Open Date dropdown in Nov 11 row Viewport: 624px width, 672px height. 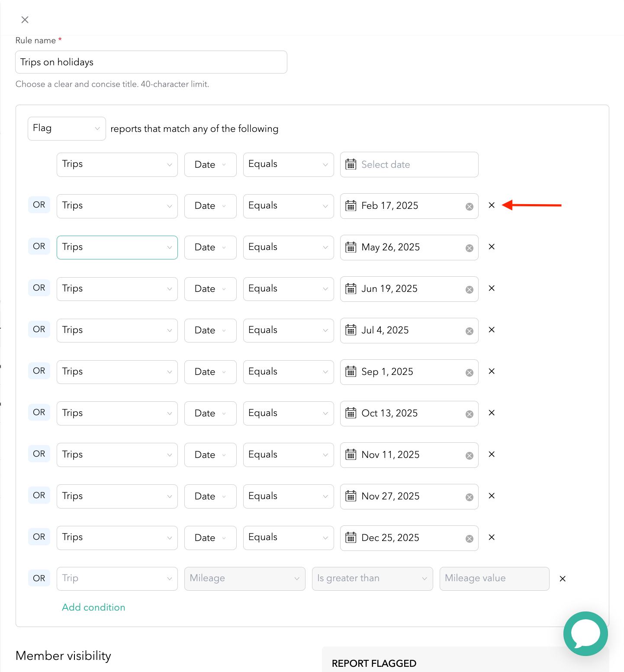click(x=210, y=455)
